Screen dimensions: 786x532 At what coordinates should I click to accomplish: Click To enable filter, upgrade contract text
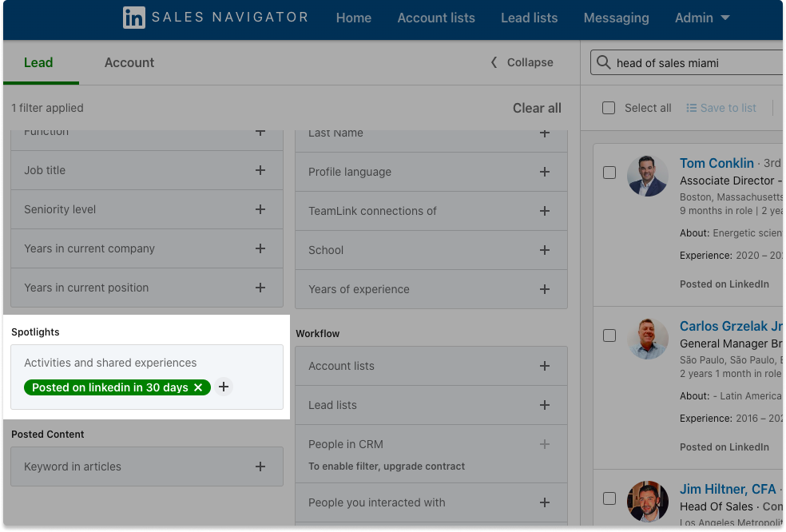pos(387,466)
